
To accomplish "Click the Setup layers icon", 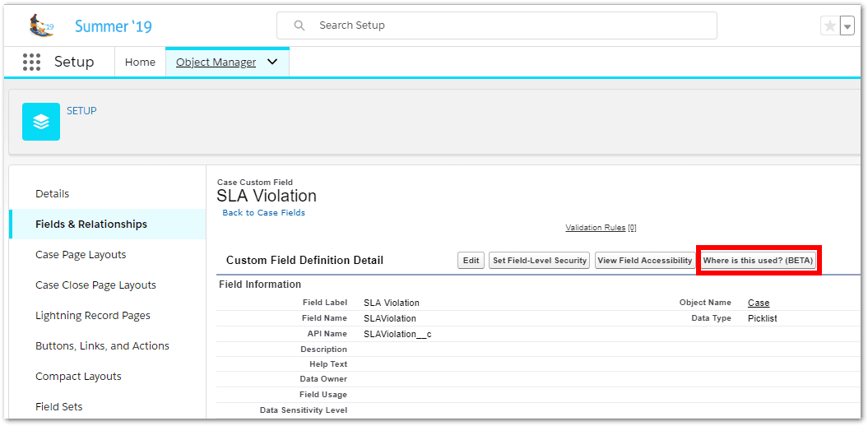I will click(x=41, y=122).
